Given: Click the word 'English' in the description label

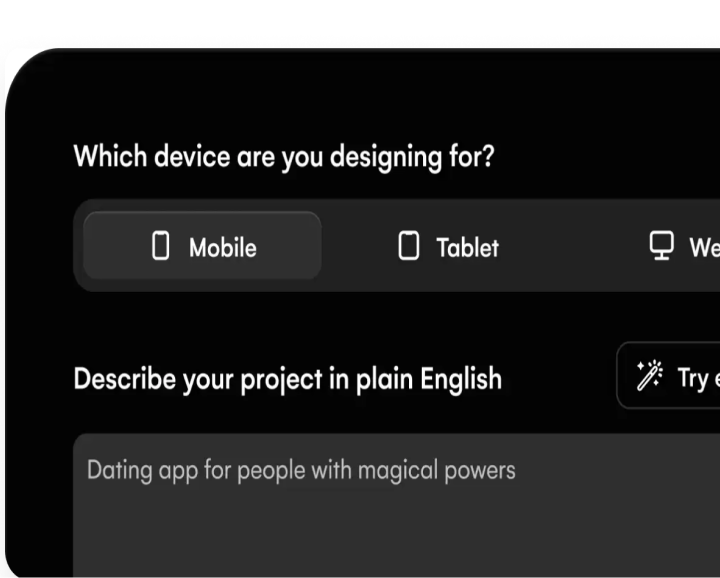Looking at the screenshot, I should click(x=461, y=380).
